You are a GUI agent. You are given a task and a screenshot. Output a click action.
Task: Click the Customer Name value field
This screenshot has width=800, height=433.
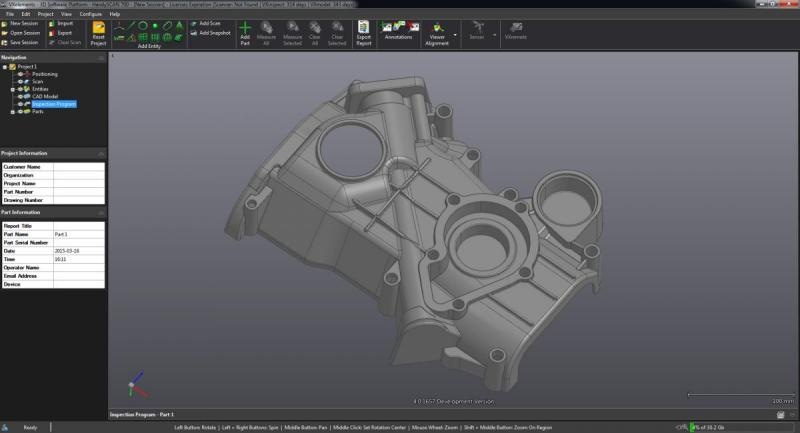[x=79, y=167]
